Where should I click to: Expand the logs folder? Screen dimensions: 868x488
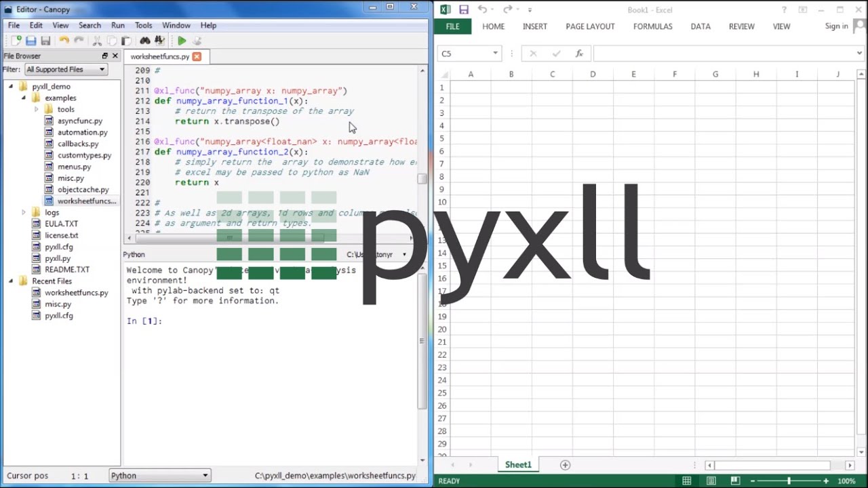[x=24, y=213]
